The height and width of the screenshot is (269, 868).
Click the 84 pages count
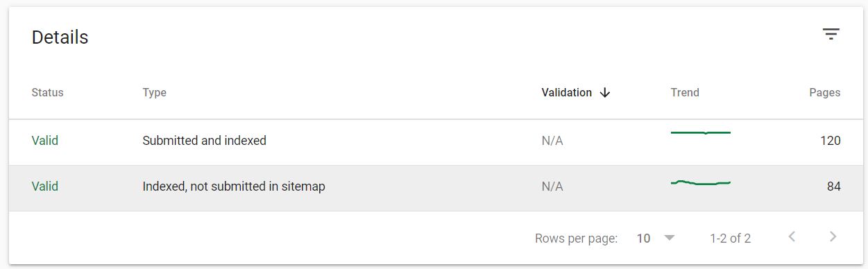(833, 186)
